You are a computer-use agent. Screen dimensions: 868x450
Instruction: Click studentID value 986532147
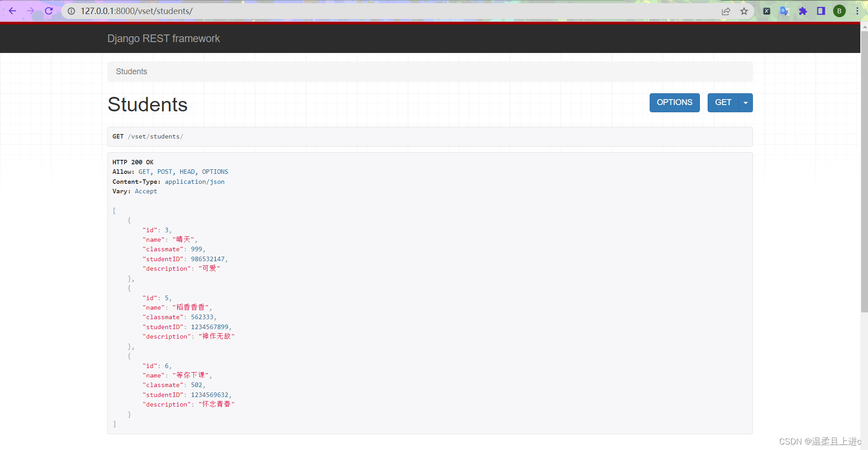click(x=208, y=259)
